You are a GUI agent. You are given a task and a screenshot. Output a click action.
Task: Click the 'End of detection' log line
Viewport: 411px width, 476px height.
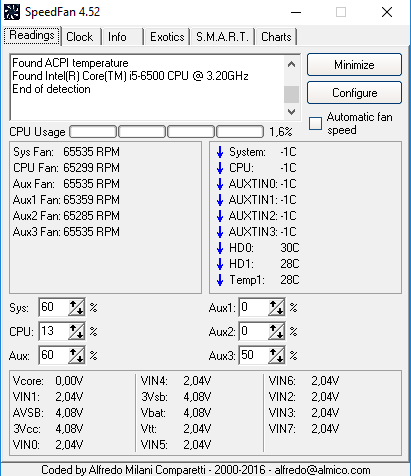[51, 89]
